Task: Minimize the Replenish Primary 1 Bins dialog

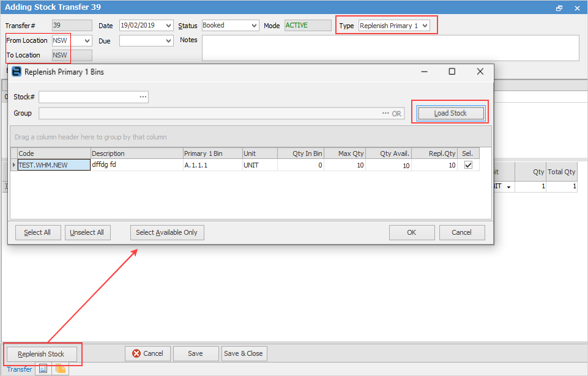Action: point(424,72)
